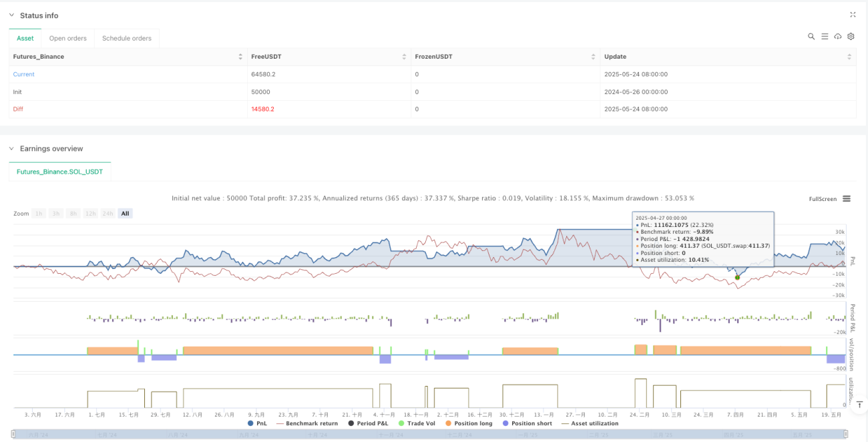Screen dimensions: 868x442
Task: Sort by the Futures_Binance column arrows
Action: click(240, 57)
